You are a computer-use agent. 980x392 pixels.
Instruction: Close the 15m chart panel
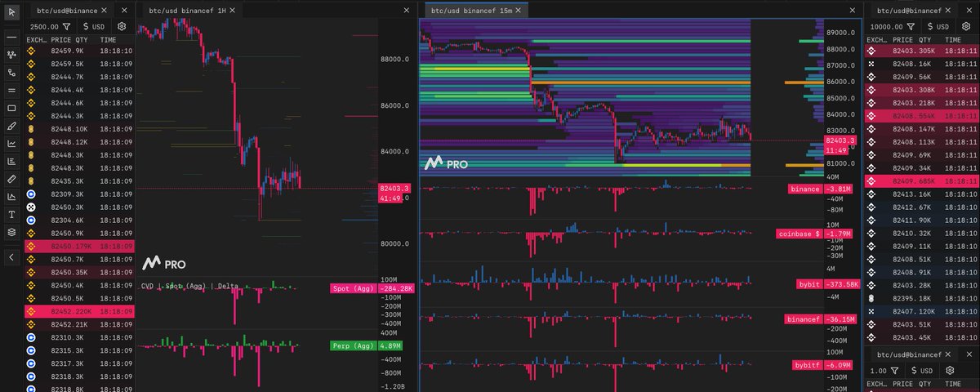pos(851,11)
